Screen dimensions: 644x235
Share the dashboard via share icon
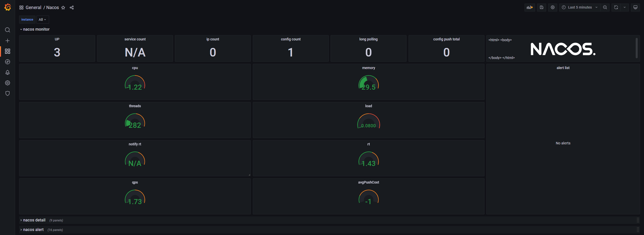[72, 8]
